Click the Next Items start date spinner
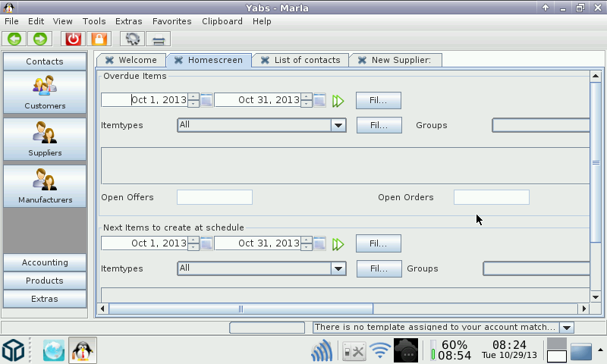Screen dimensions: 607x364 coord(193,243)
